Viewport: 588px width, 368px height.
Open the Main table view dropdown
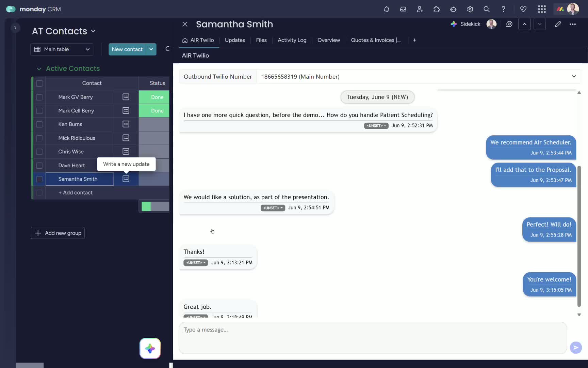coord(62,49)
